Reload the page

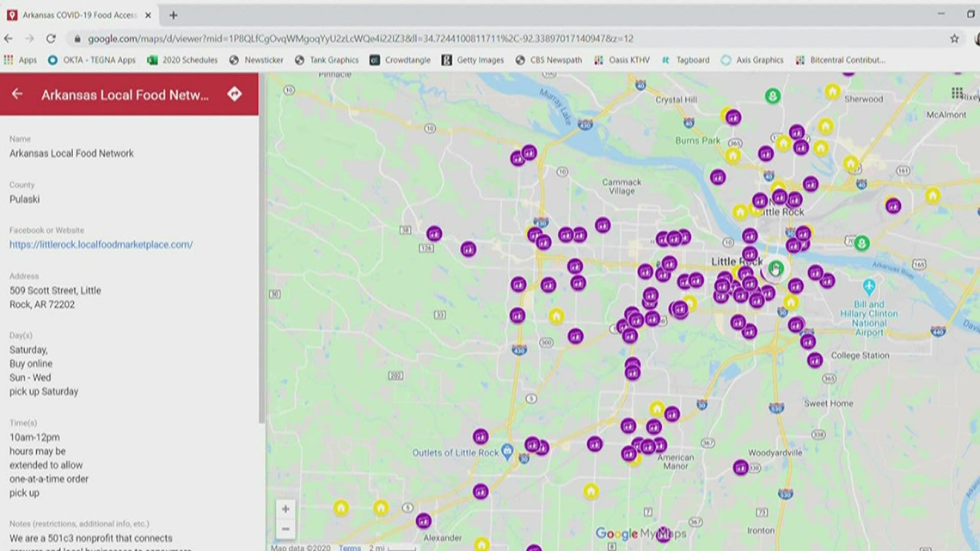click(x=52, y=39)
